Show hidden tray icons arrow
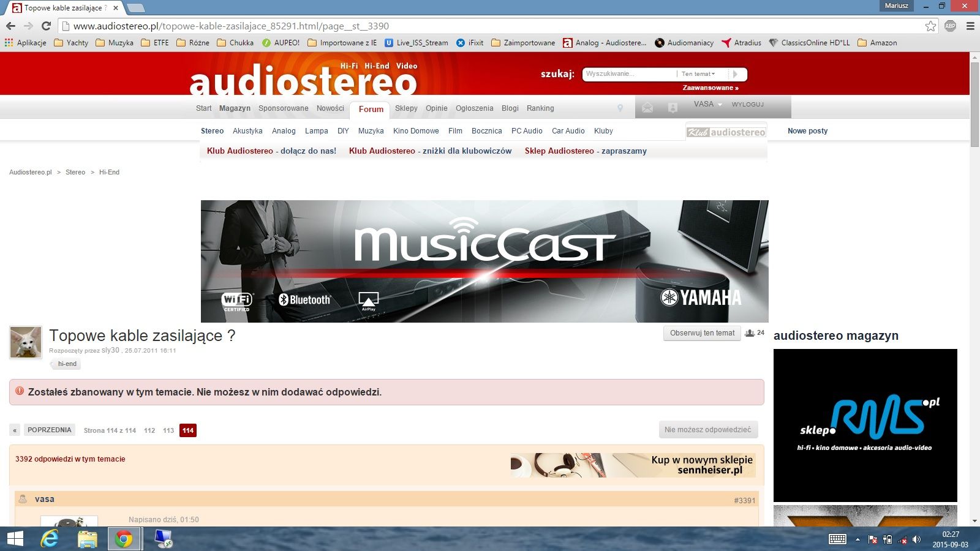This screenshot has width=980, height=551. 858,539
